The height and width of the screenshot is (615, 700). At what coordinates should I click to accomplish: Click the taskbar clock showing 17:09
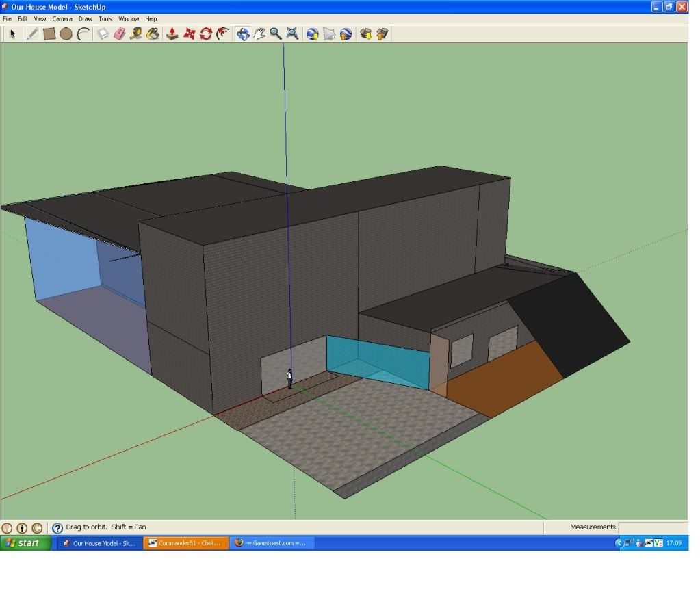coord(674,543)
